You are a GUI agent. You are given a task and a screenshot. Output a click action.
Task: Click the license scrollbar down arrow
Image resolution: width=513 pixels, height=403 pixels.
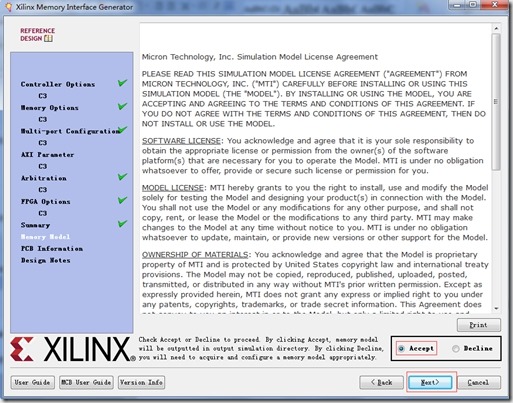pos(496,309)
